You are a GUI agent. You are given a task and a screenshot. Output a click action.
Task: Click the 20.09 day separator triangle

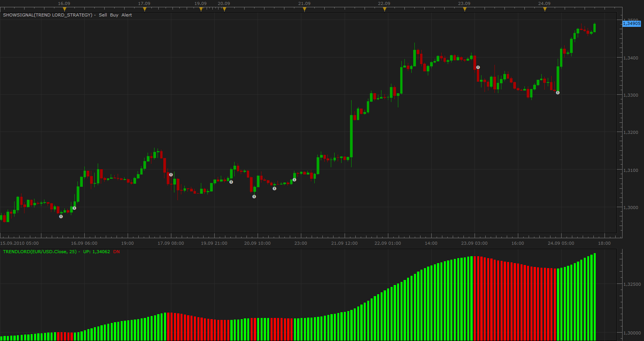tap(224, 9)
